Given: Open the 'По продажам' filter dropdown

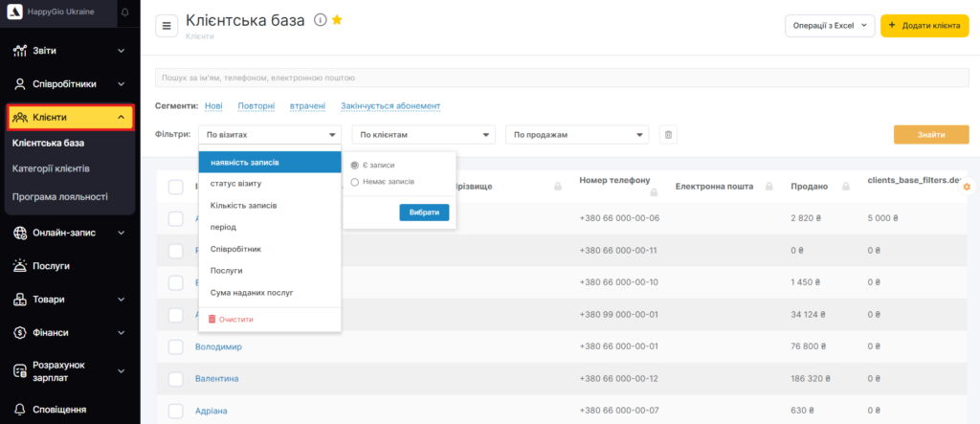Looking at the screenshot, I should click(x=576, y=135).
